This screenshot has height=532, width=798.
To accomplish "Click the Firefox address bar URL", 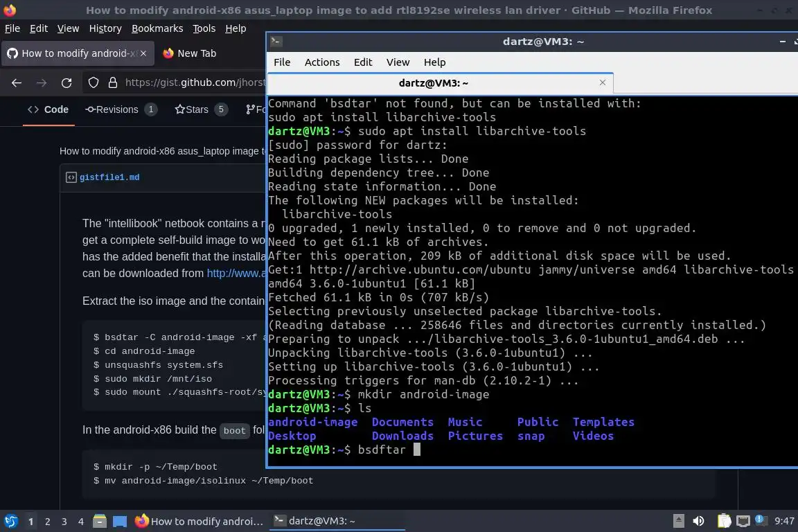I will [x=195, y=82].
